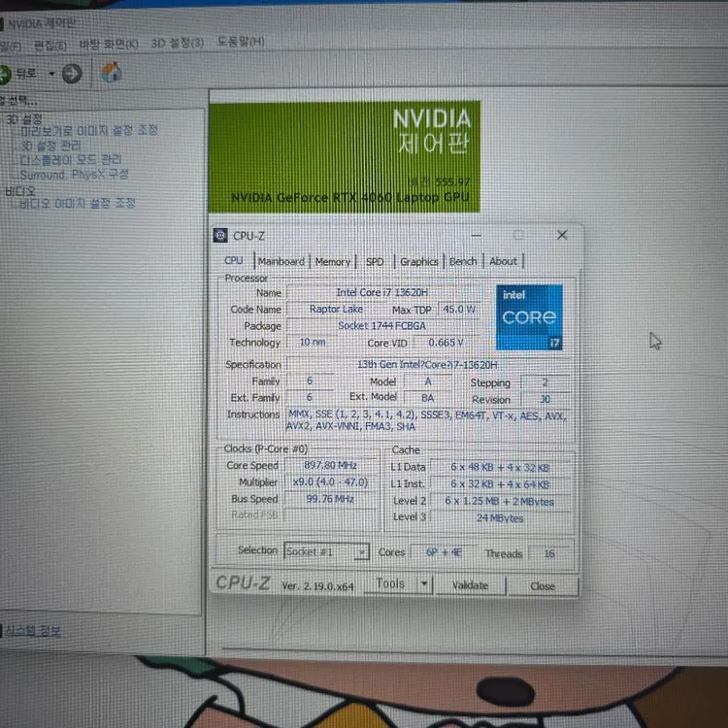
Task: Click the Max TDP value 45.0 W
Action: (459, 310)
